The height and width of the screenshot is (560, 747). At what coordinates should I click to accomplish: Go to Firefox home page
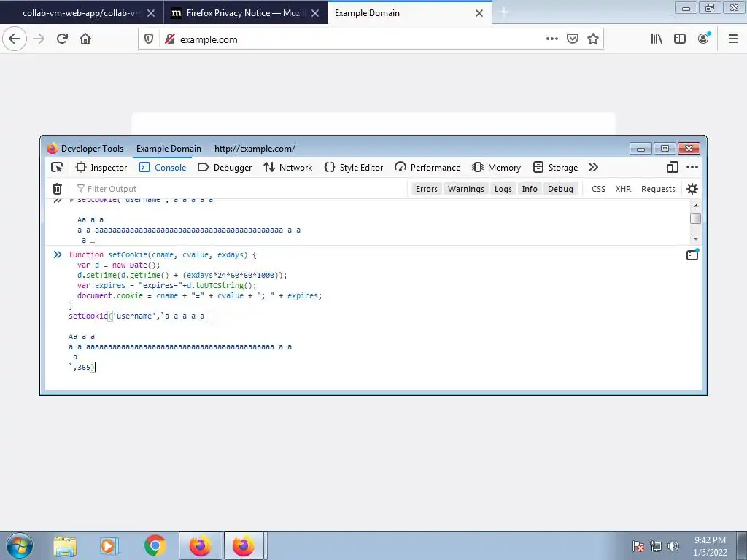point(85,39)
